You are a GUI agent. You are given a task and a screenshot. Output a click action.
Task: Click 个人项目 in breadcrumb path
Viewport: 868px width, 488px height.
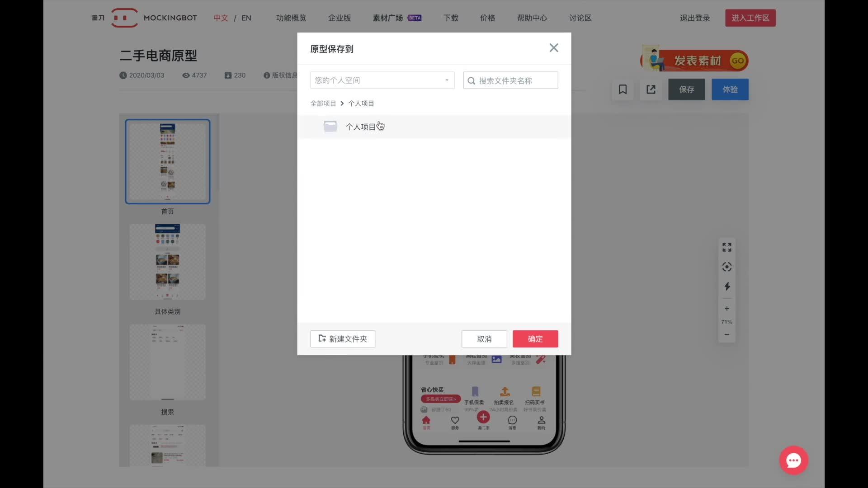(361, 103)
